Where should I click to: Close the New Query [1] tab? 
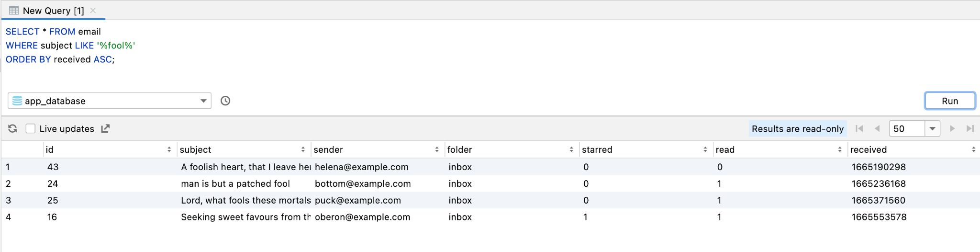click(x=93, y=11)
